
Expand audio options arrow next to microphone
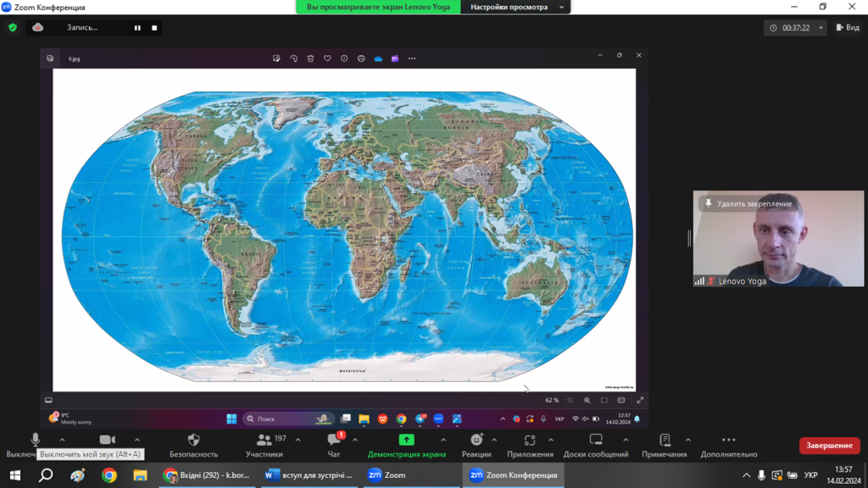(x=62, y=440)
